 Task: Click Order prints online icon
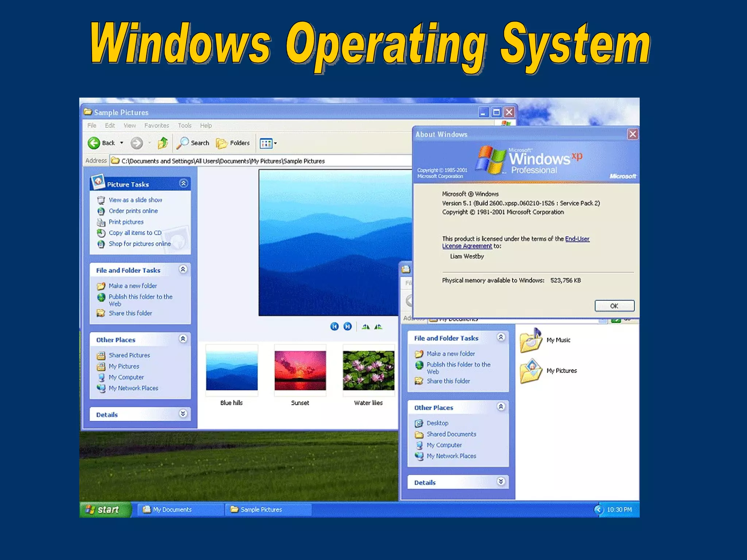(101, 211)
